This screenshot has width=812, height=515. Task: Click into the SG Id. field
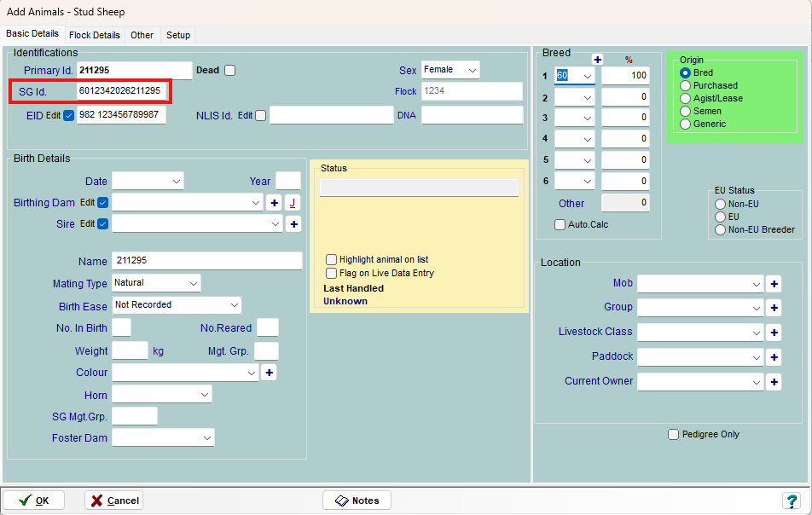tap(122, 91)
